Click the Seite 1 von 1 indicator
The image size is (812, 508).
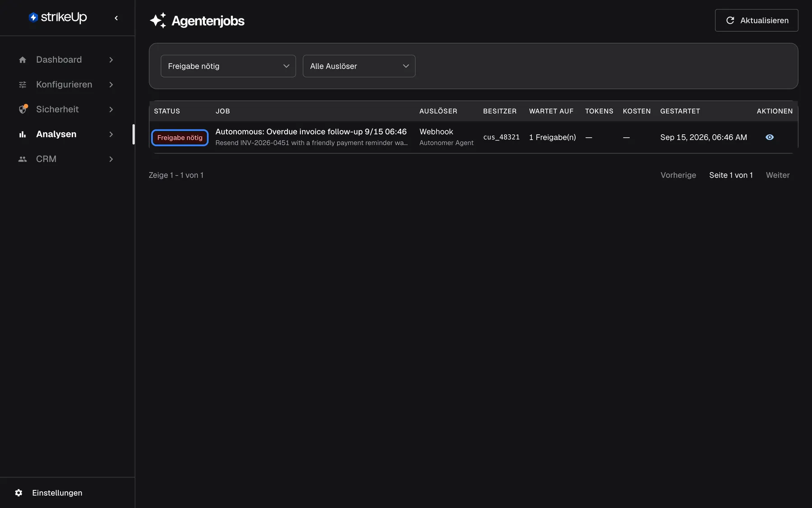tap(731, 175)
